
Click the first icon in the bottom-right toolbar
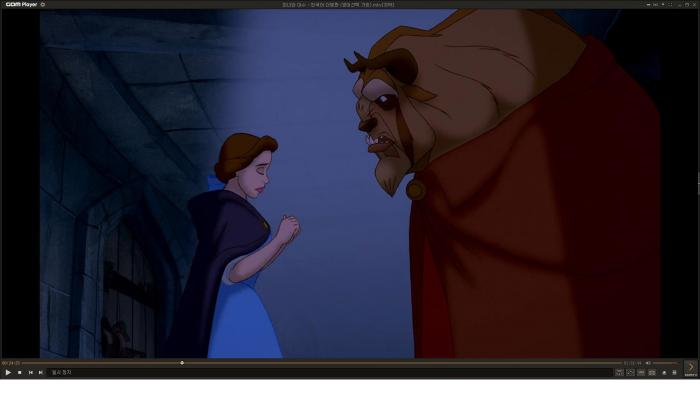pos(619,372)
